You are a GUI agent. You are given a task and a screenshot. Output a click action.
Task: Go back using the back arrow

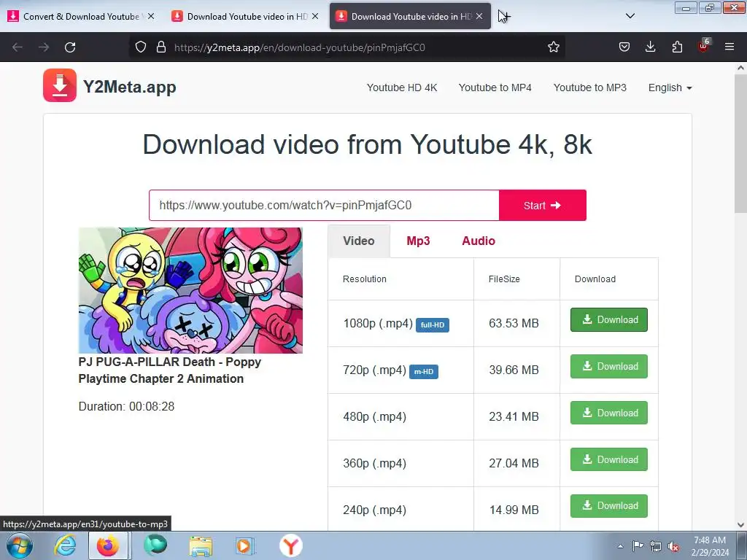pos(18,47)
